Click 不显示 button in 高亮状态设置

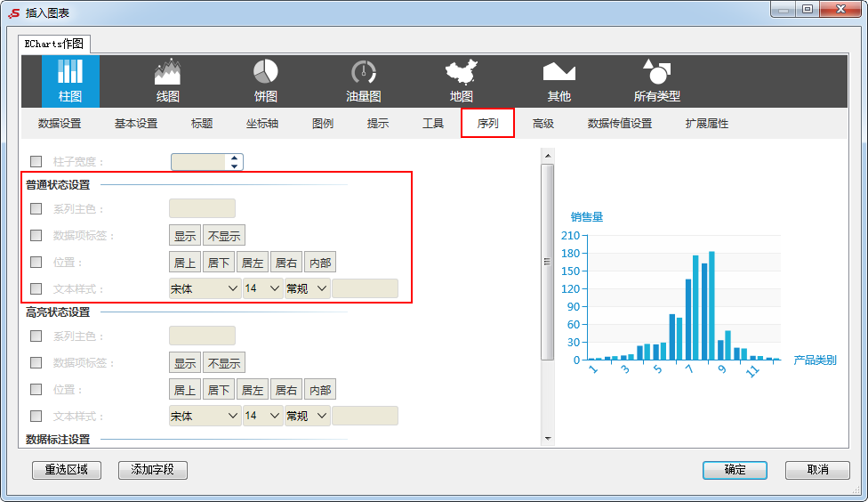[x=224, y=363]
